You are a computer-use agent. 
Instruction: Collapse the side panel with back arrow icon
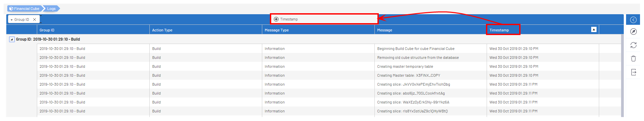[x=633, y=20]
